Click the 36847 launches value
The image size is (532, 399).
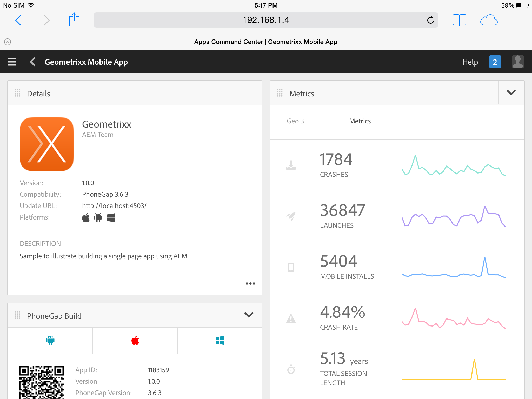coord(342,210)
